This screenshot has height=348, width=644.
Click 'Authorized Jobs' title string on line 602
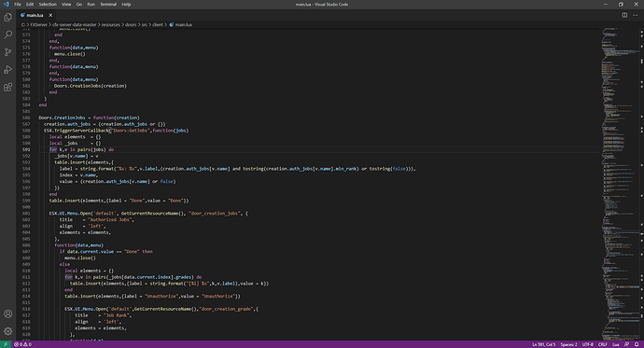(110, 219)
